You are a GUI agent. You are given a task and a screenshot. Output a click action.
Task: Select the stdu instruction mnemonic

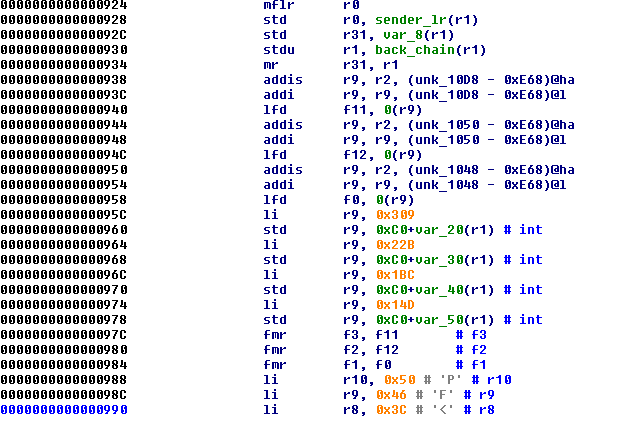pos(279,50)
